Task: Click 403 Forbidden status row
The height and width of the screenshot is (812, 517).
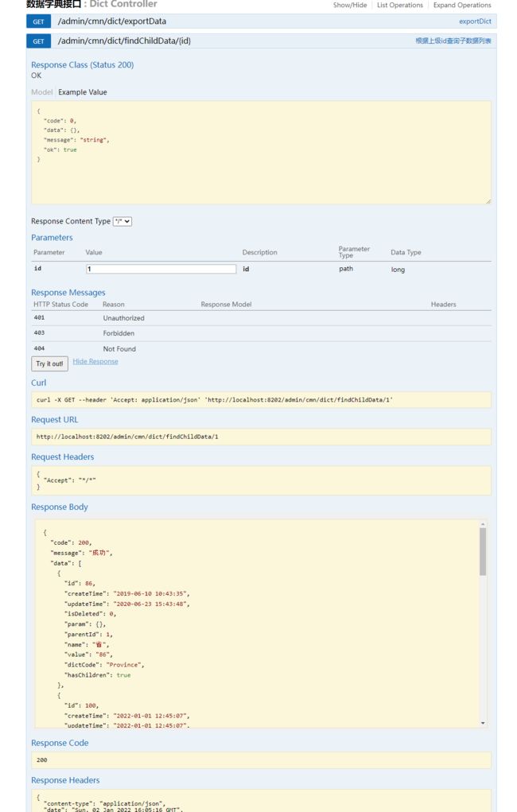Action: [261, 333]
